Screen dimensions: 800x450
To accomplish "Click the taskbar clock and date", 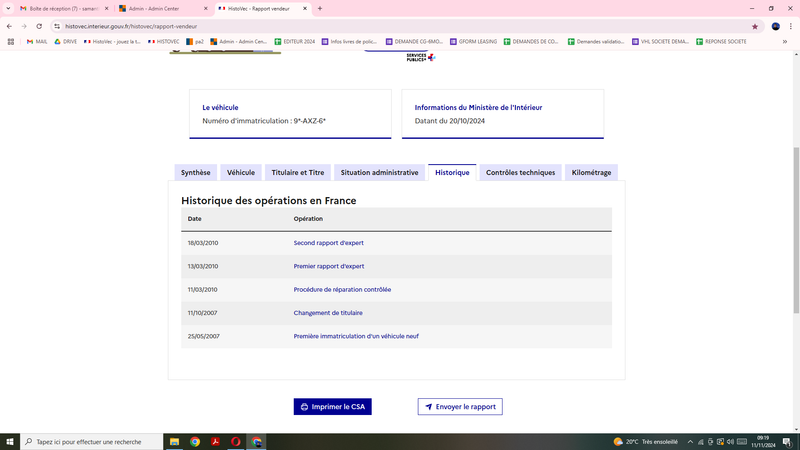I will tap(763, 442).
